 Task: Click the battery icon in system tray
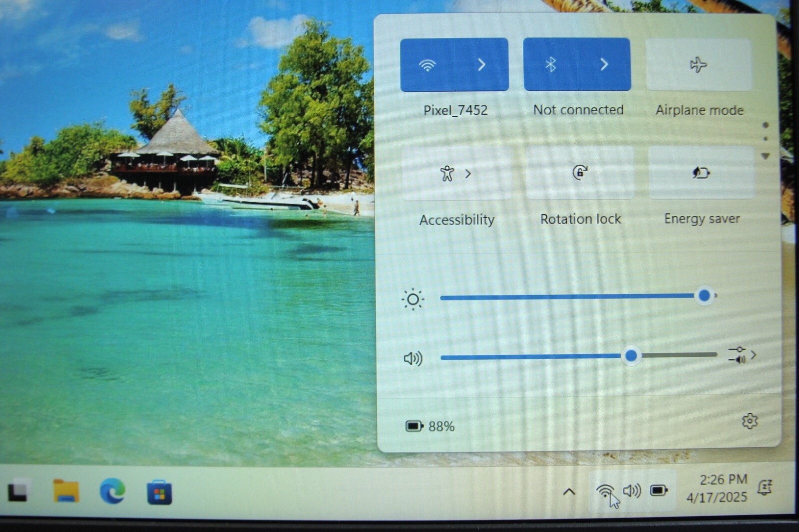click(659, 491)
